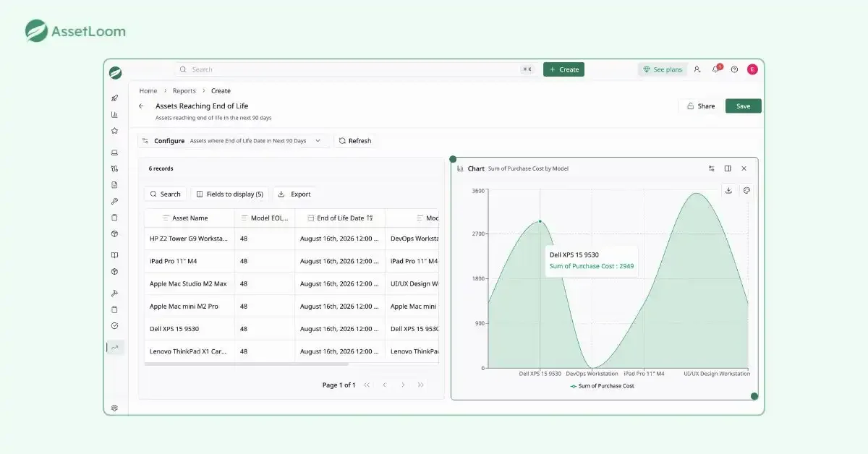Viewport: 868px width, 454px height.
Task: Open the bar chart dashboard sidebar icon
Action: (114, 114)
